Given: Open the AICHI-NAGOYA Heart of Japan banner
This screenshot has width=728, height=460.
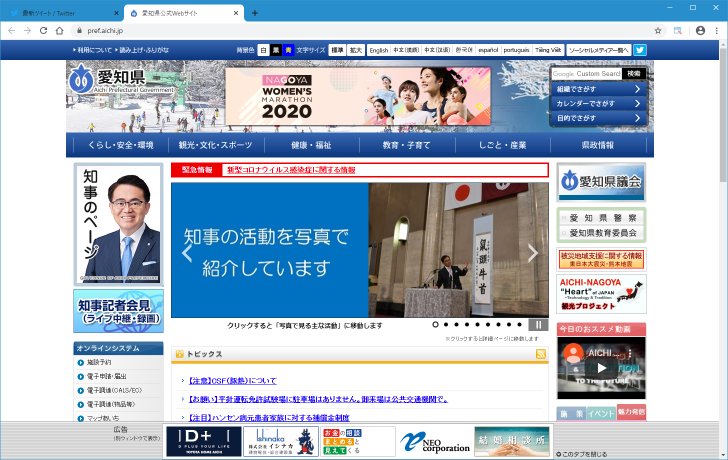Looking at the screenshot, I should 601,294.
